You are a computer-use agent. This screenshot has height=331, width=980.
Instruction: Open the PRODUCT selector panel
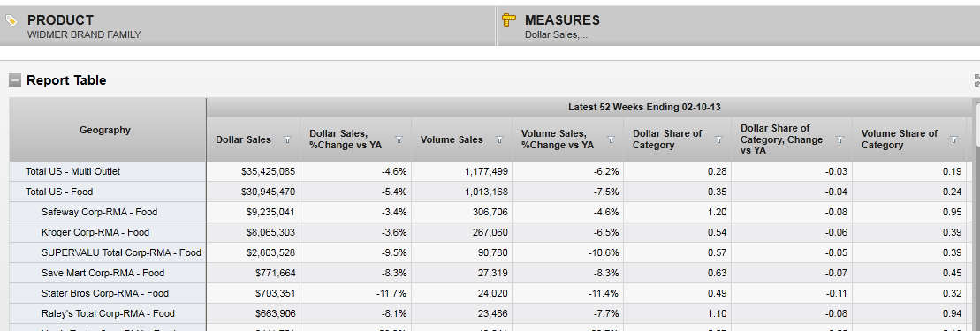coord(248,26)
